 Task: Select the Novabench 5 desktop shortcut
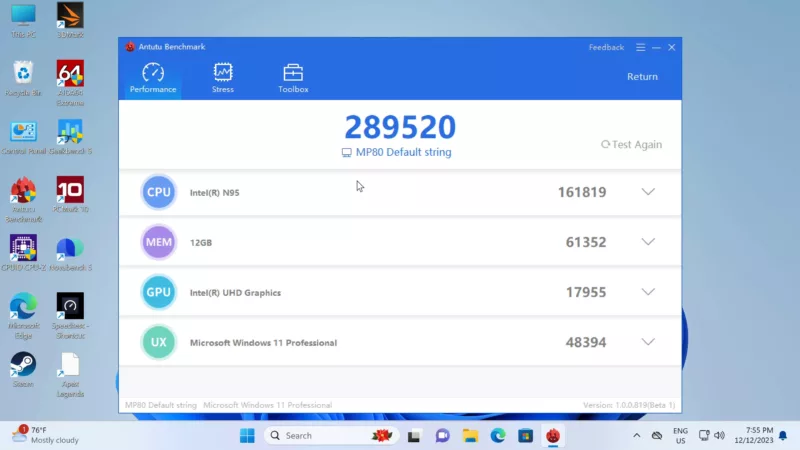click(x=70, y=253)
